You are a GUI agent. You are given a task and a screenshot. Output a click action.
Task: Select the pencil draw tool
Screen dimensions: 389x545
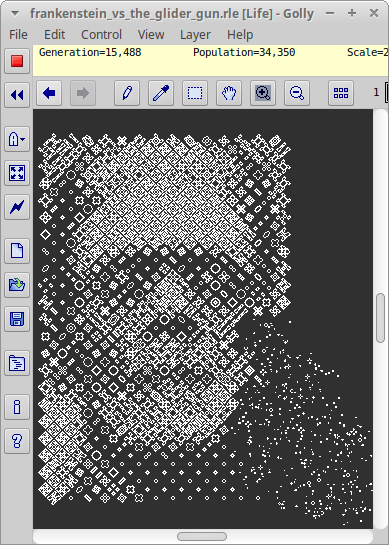point(127,93)
